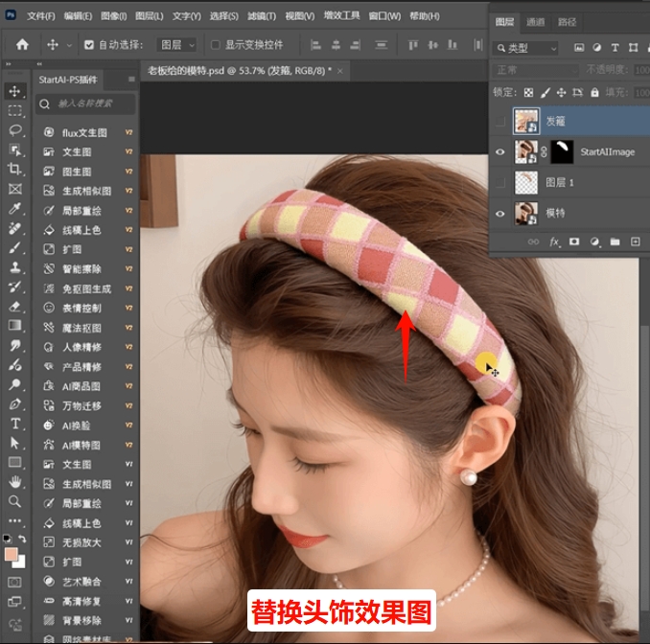Click the background color swatch
This screenshot has height=644, width=650.
pos(21,563)
